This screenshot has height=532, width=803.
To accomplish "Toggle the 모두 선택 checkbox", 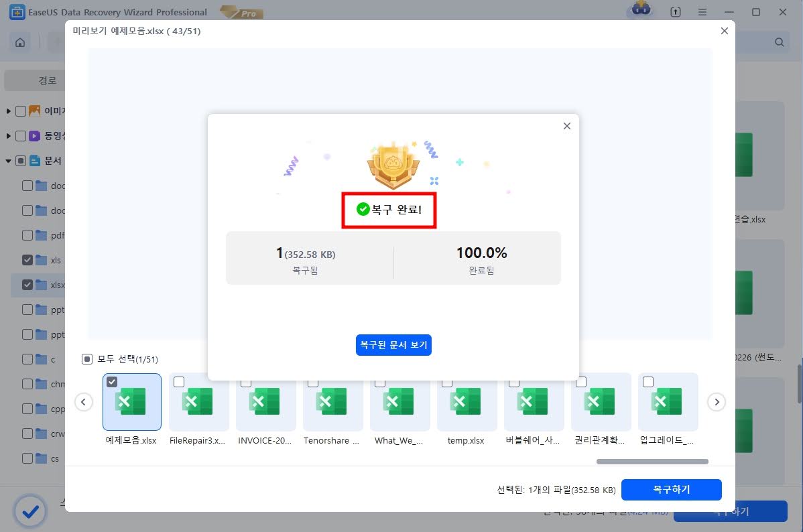I will point(86,358).
